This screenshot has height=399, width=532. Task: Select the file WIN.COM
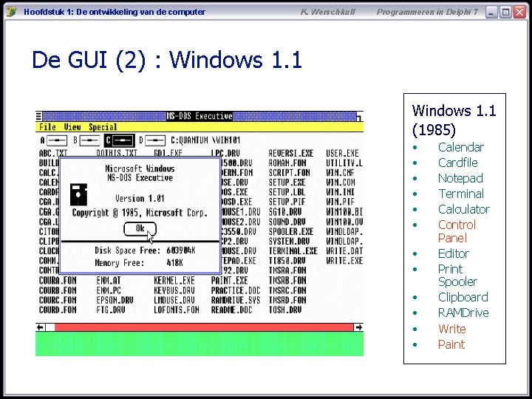pos(341,183)
